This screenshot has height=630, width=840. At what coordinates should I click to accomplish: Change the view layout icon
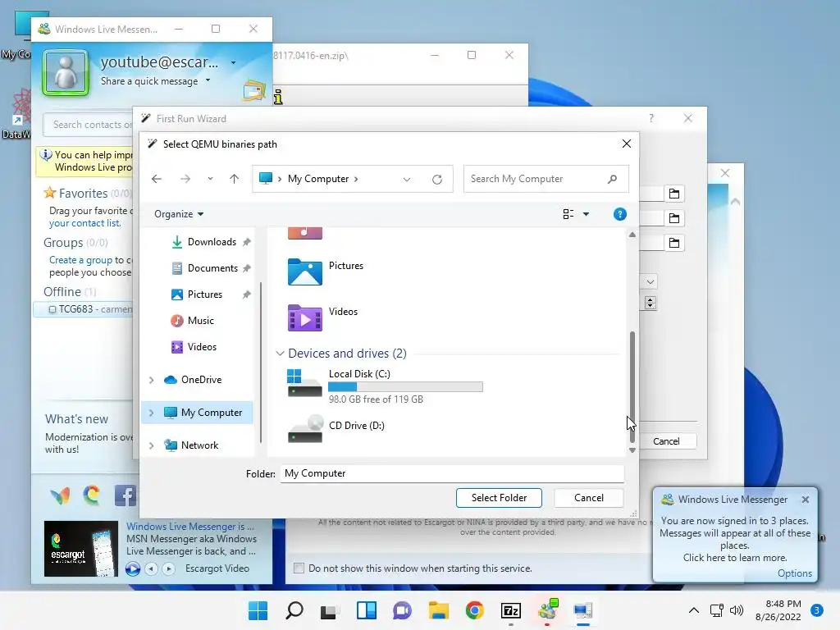[568, 214]
